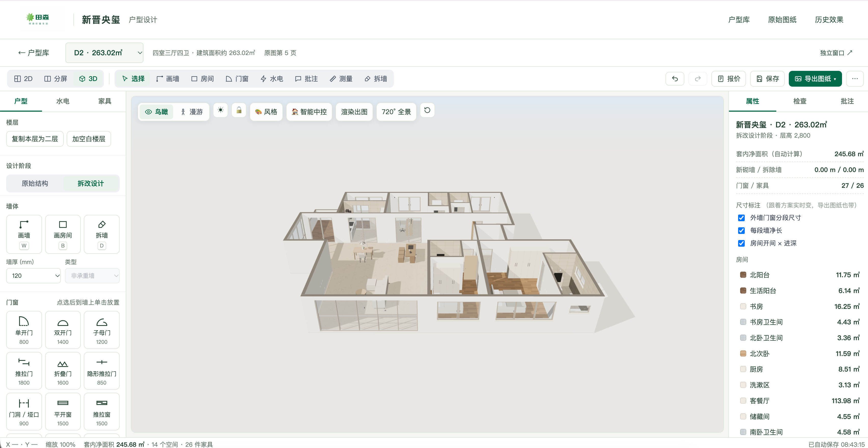Viewport: 868px width, 448px height.
Task: Pick the 隐形推拉门 850 door
Action: [x=102, y=371]
